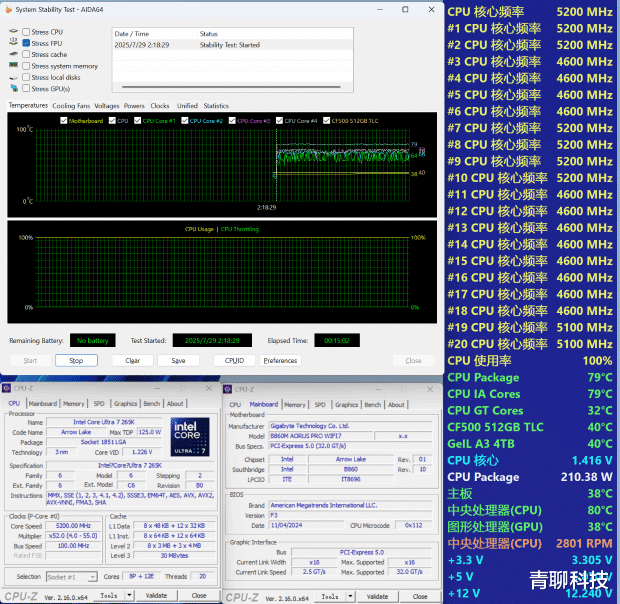Click Validate in left CPU-Z window

click(156, 595)
